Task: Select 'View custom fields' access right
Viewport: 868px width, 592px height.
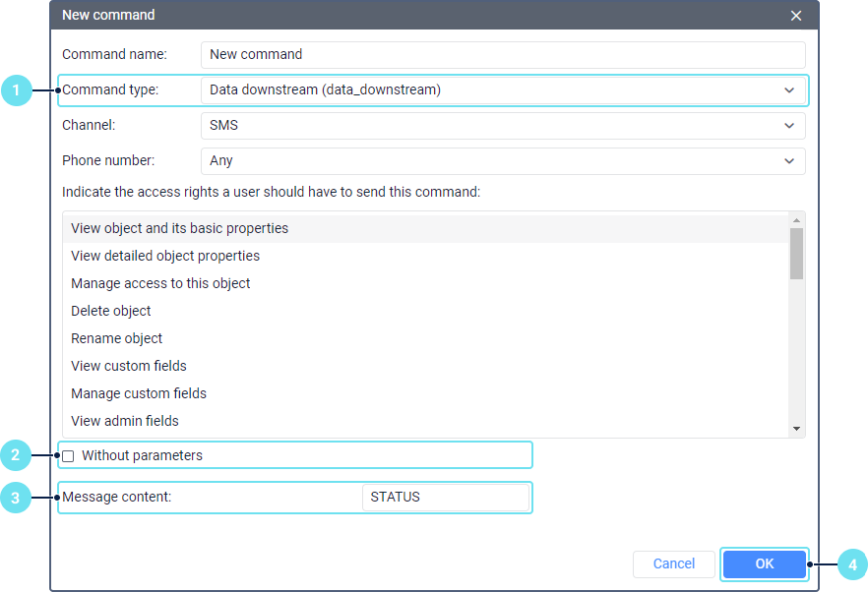Action: [x=425, y=366]
